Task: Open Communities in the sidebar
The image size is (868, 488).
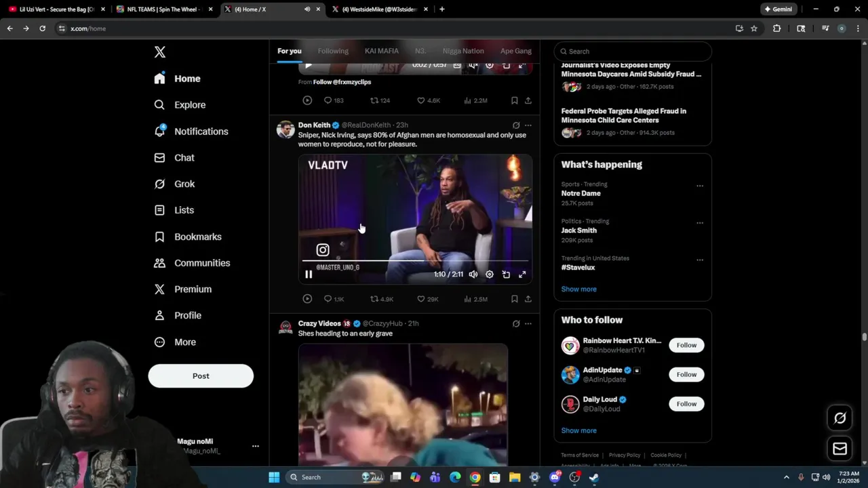Action: [x=192, y=263]
